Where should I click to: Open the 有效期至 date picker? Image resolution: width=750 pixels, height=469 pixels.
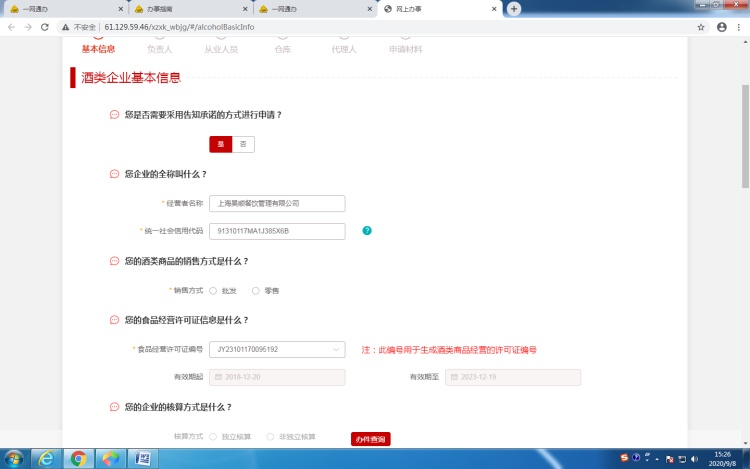point(512,377)
